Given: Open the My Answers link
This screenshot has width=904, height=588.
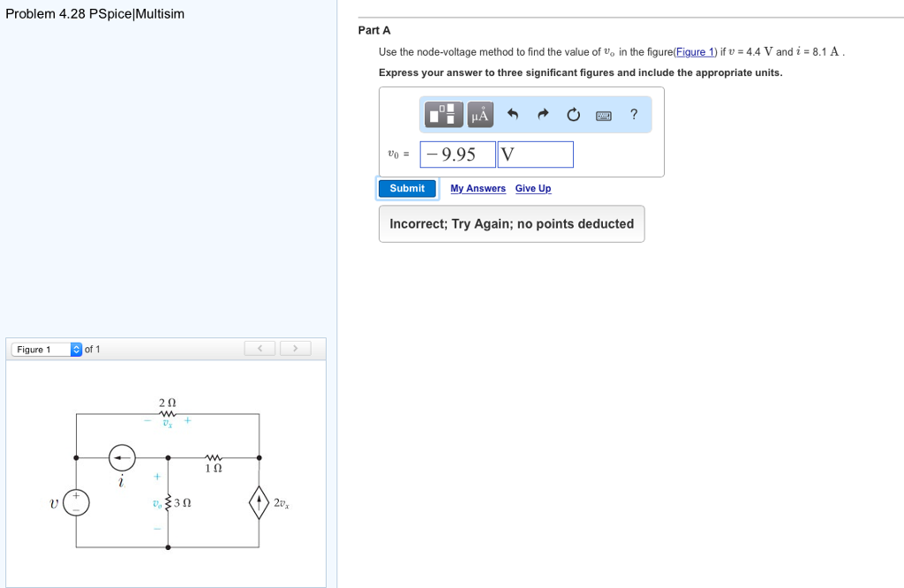Looking at the screenshot, I should pos(478,188).
